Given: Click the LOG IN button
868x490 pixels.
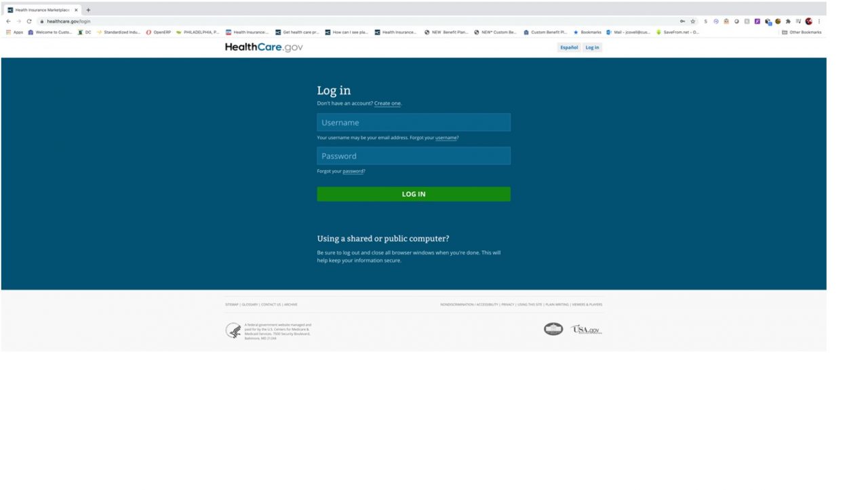Looking at the screenshot, I should (x=413, y=193).
